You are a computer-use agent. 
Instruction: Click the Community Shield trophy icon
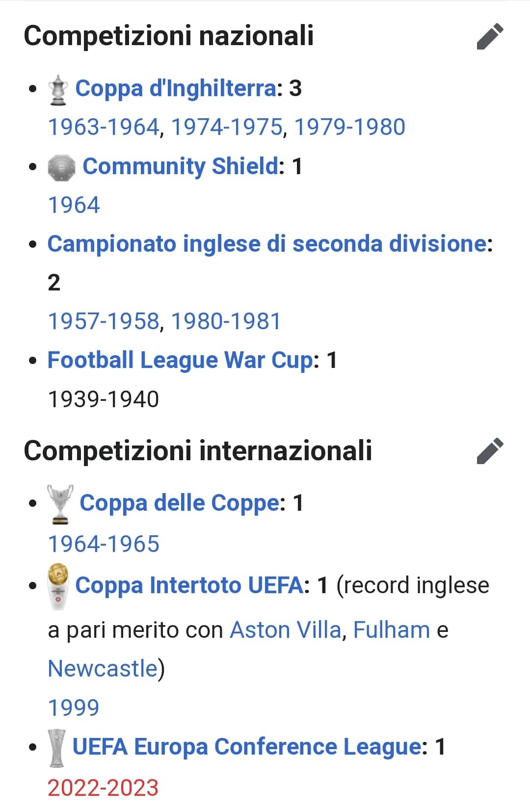pos(61,167)
